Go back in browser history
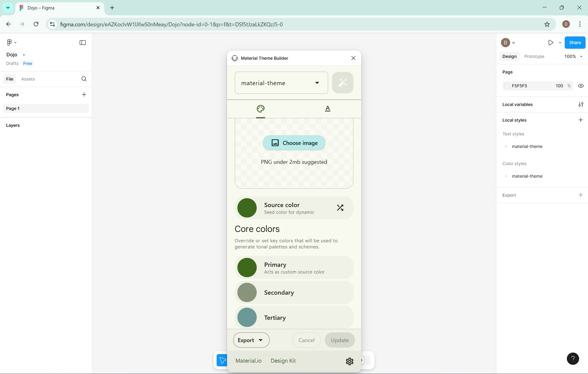 8,24
